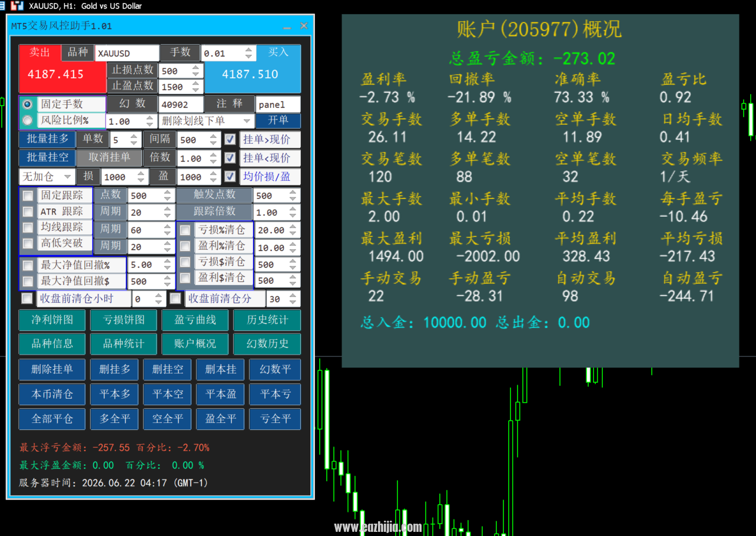The height and width of the screenshot is (536, 756).
Task: Enable the 收盘前清仓分 checkbox
Action: 175,299
